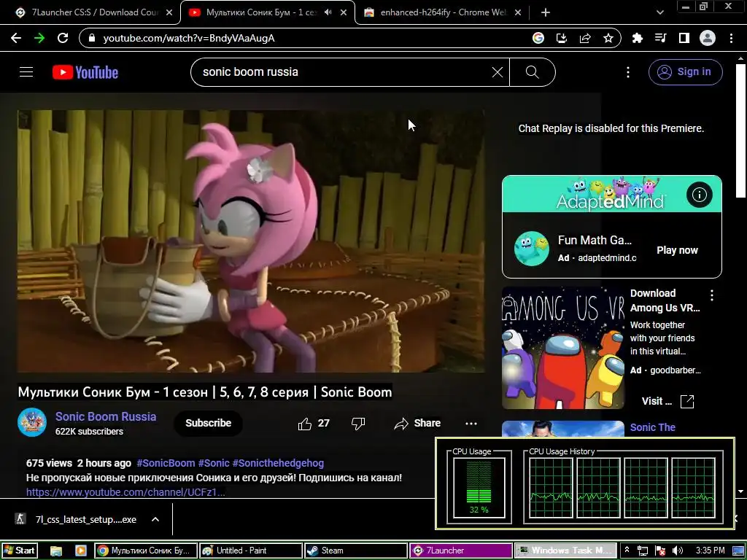Click the install app icon in the address bar

click(x=562, y=38)
